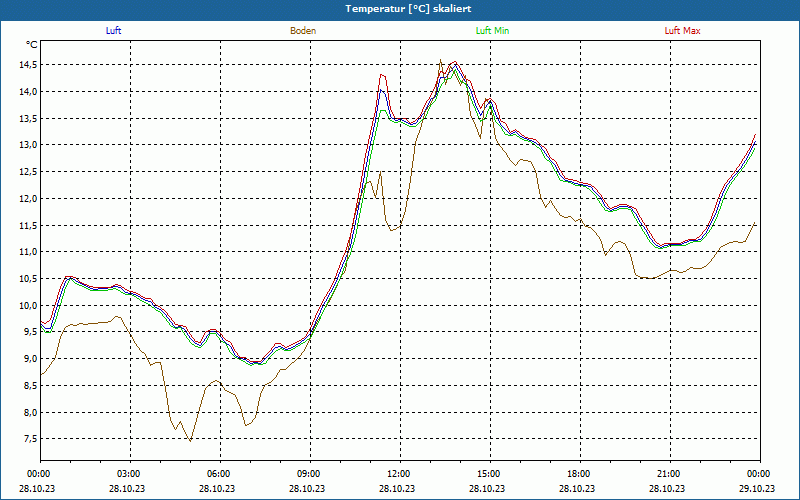Select the green 'Luft Min' legend label
Screen dimensions: 800x500
pyautogui.click(x=492, y=31)
